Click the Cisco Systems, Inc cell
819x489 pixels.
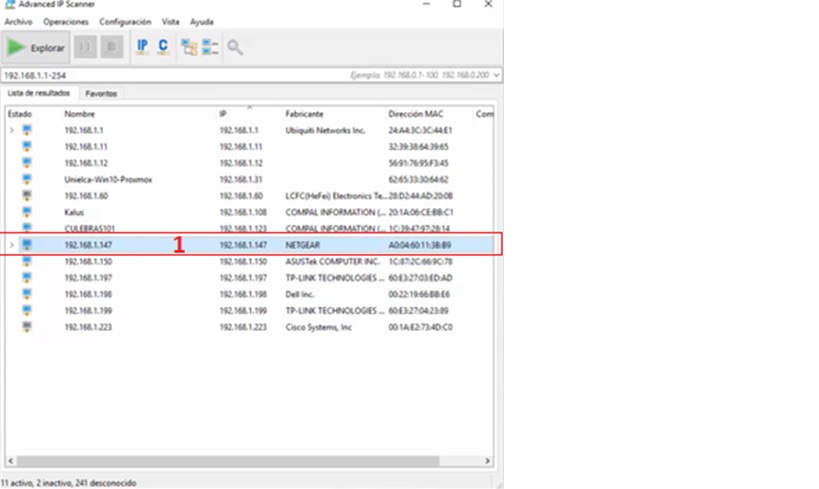(319, 327)
